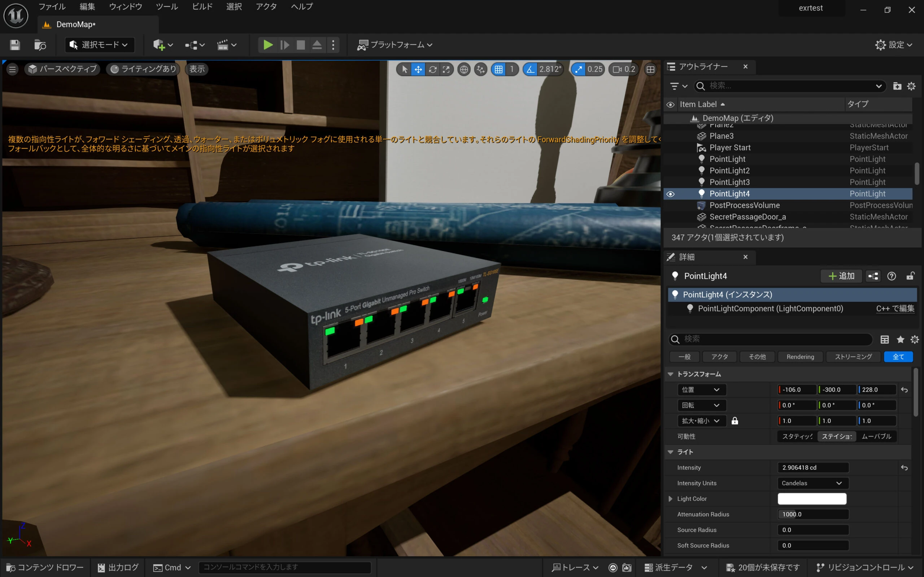Expand the Light Color property
This screenshot has width=924, height=577.
point(671,499)
